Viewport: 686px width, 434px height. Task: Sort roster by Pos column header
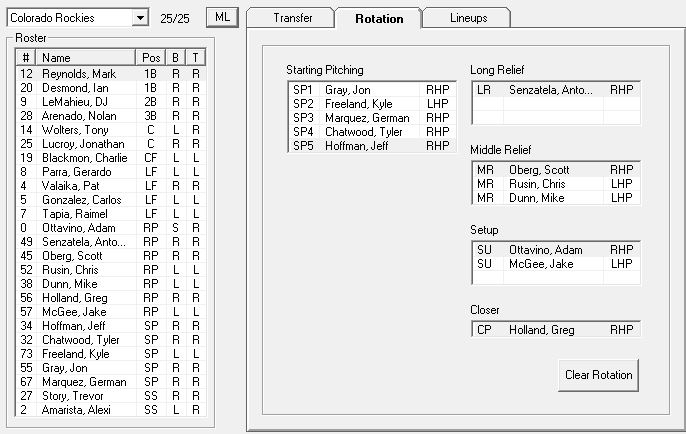point(151,58)
